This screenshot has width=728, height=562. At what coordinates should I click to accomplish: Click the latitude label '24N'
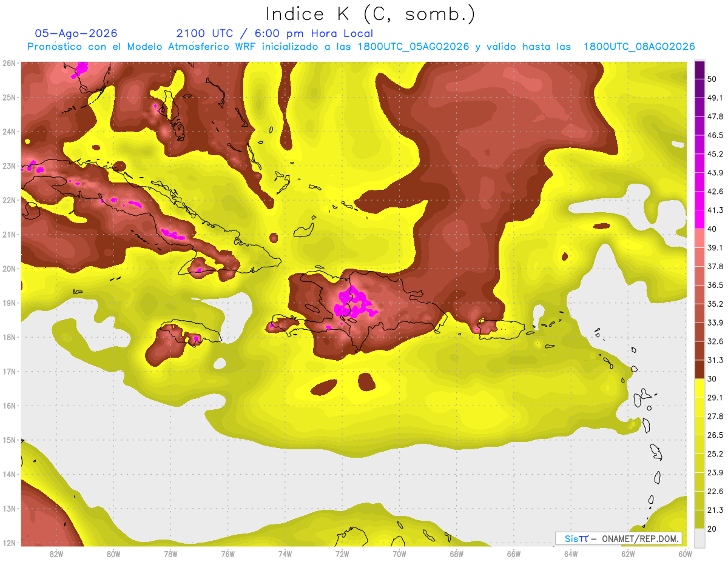(x=9, y=132)
